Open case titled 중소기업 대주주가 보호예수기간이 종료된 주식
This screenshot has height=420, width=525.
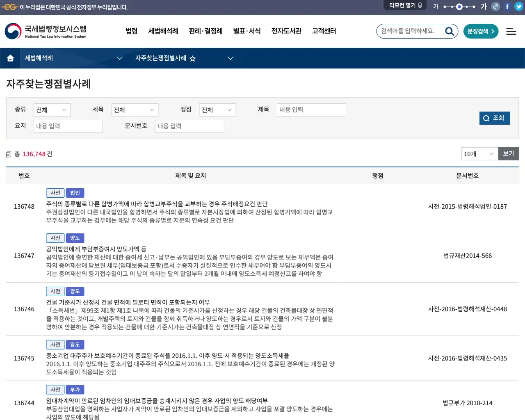[x=168, y=356]
